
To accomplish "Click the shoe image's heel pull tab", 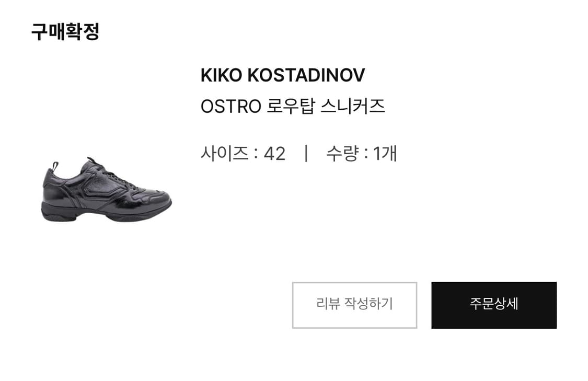I will tap(55, 167).
